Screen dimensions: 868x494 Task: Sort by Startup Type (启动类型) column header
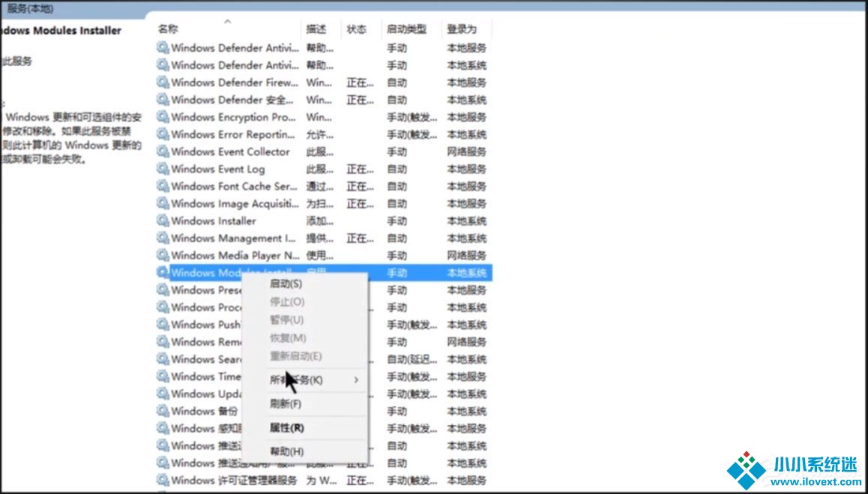coord(406,28)
